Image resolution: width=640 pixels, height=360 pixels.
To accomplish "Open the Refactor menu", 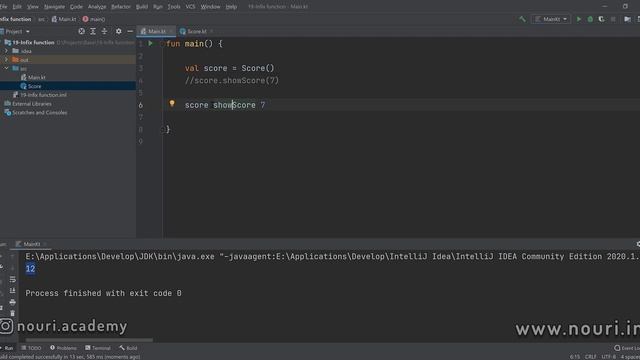I will pyautogui.click(x=121, y=7).
